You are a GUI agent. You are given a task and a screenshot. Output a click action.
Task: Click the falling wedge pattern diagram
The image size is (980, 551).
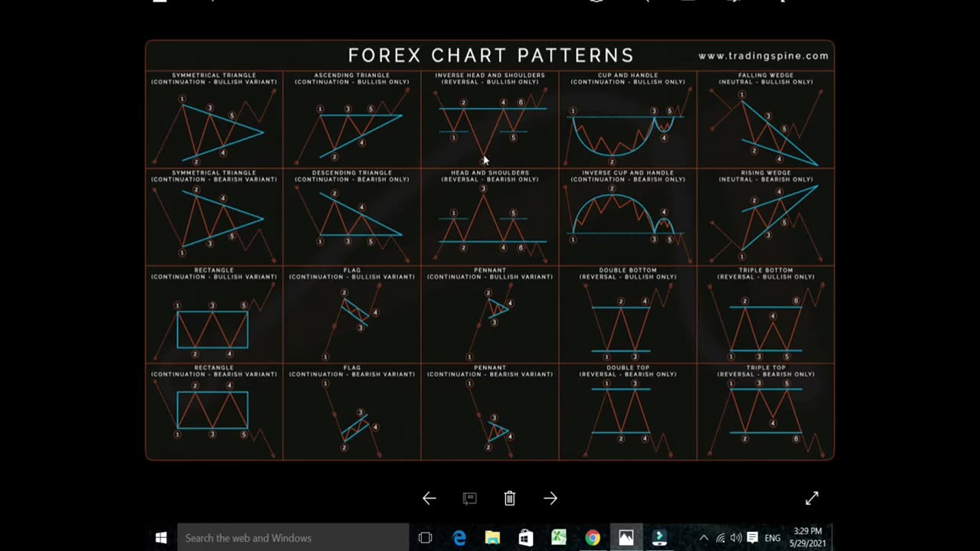(766, 128)
